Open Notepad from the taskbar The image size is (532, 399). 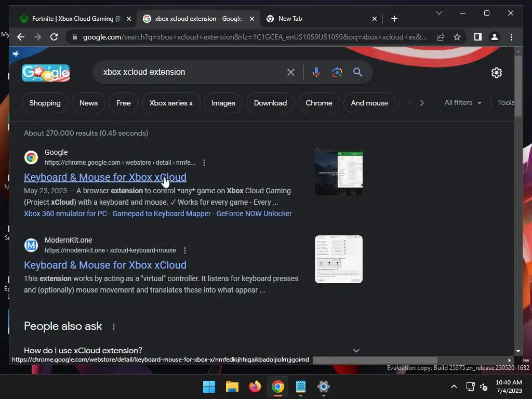[x=301, y=387]
